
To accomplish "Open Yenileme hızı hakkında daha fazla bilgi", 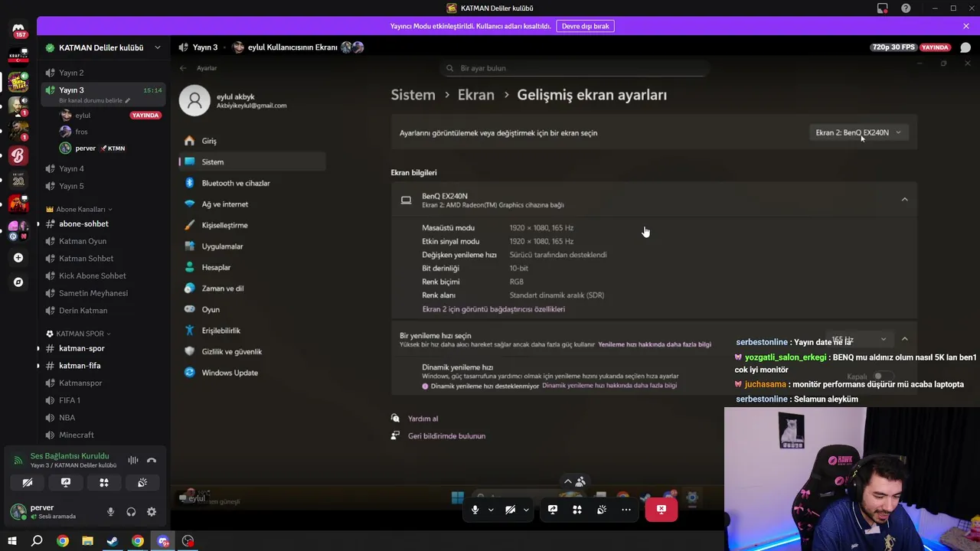I will click(x=655, y=344).
